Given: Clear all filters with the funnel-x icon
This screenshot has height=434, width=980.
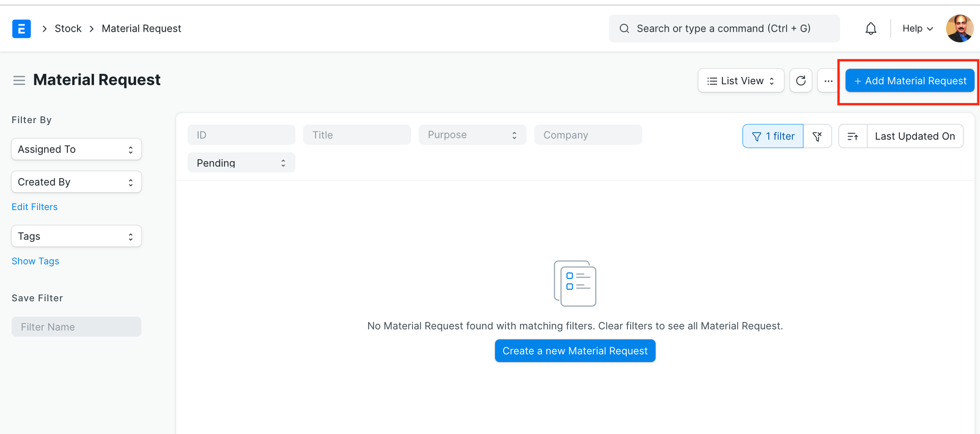Looking at the screenshot, I should [x=817, y=136].
